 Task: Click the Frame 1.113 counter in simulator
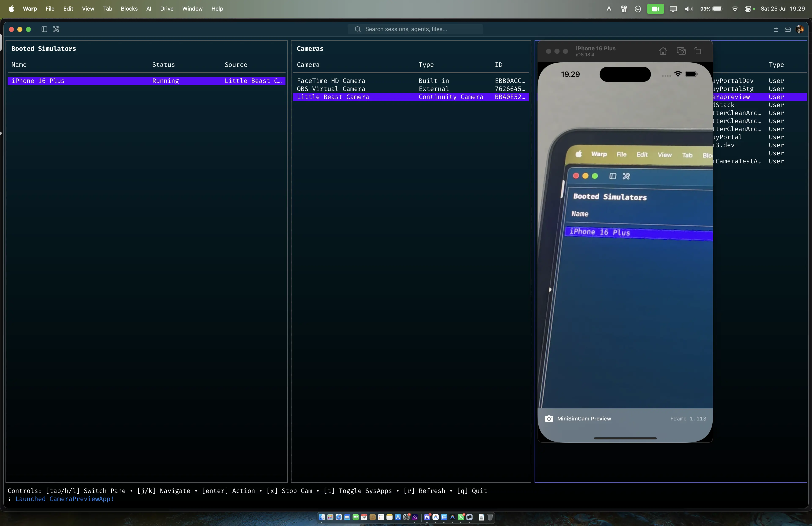(x=688, y=419)
